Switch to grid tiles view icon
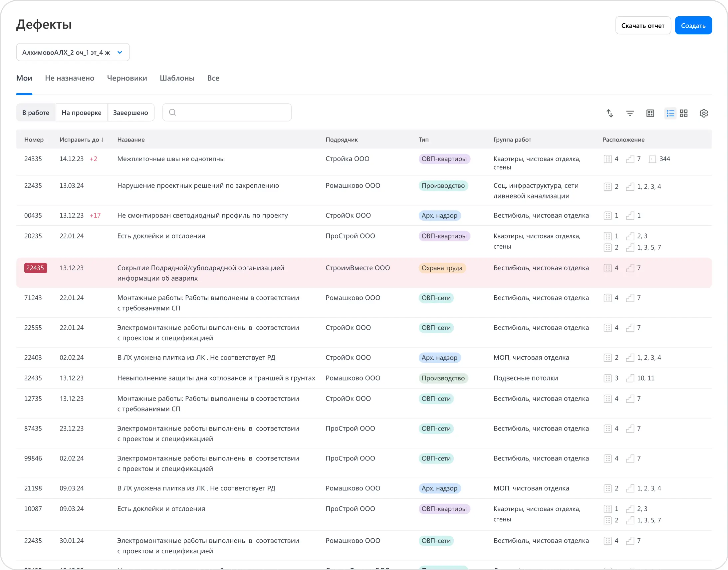This screenshot has width=728, height=570. (x=684, y=113)
